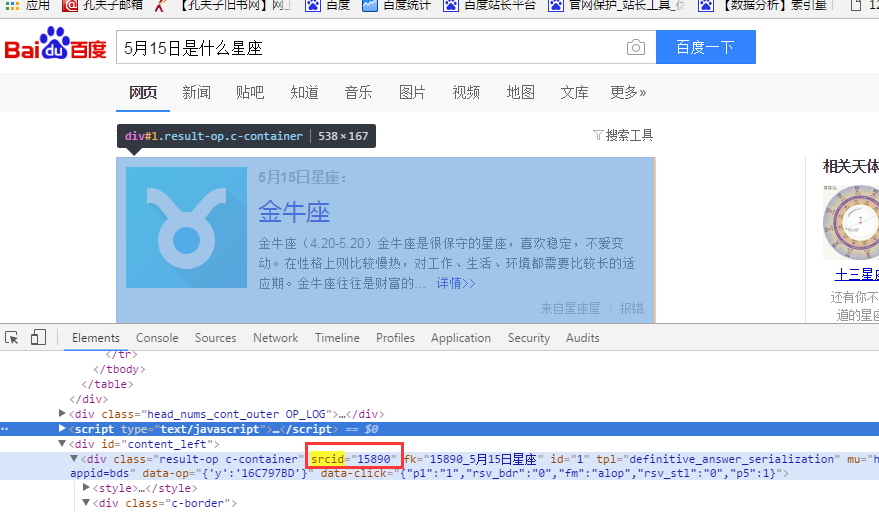Screen dimensions: 879x512
Task: Open the 金牛座 result title link
Action: (x=294, y=211)
